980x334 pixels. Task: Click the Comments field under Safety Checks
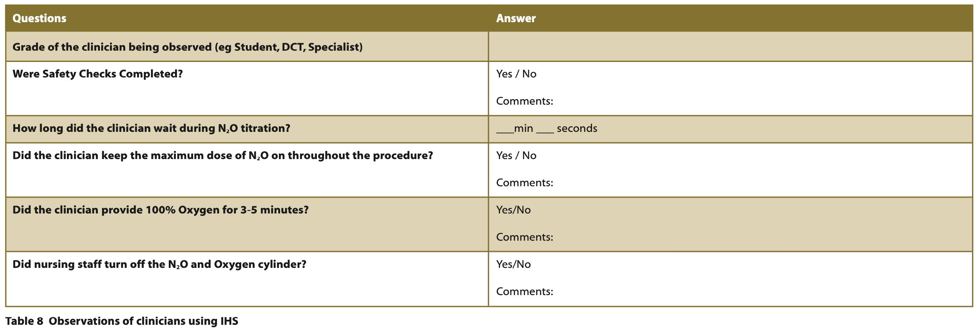[x=524, y=101]
